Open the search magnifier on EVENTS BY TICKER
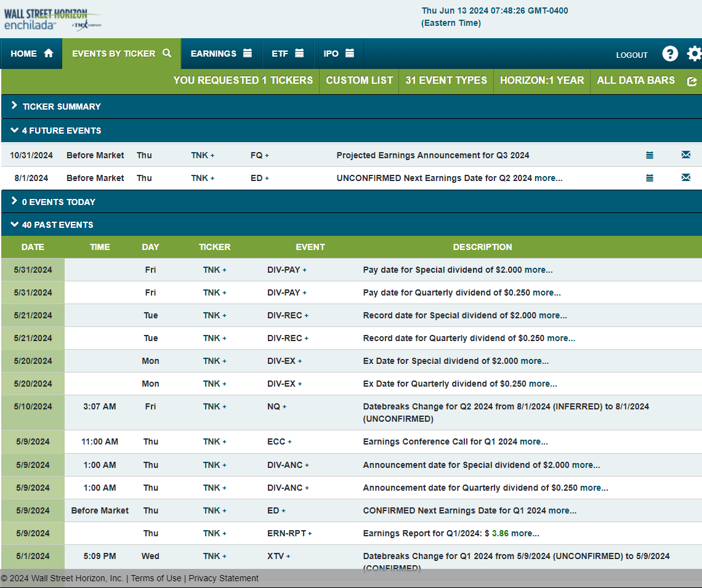This screenshot has width=702, height=588. [166, 53]
